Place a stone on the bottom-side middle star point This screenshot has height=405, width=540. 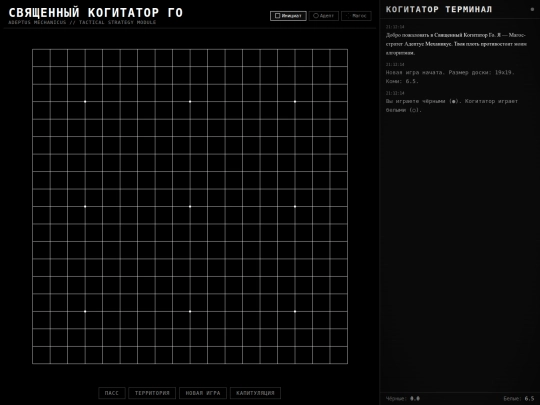190,311
